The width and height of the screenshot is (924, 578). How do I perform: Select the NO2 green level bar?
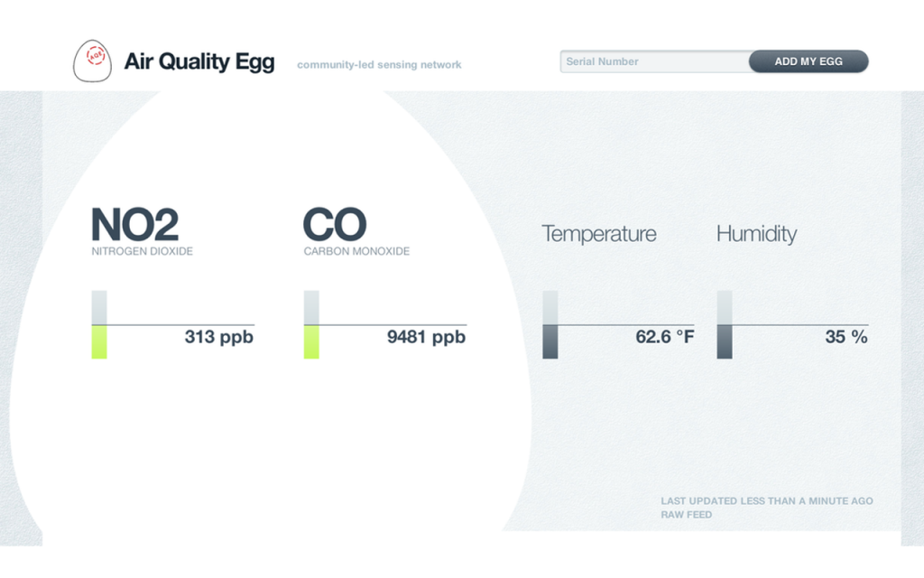99,342
